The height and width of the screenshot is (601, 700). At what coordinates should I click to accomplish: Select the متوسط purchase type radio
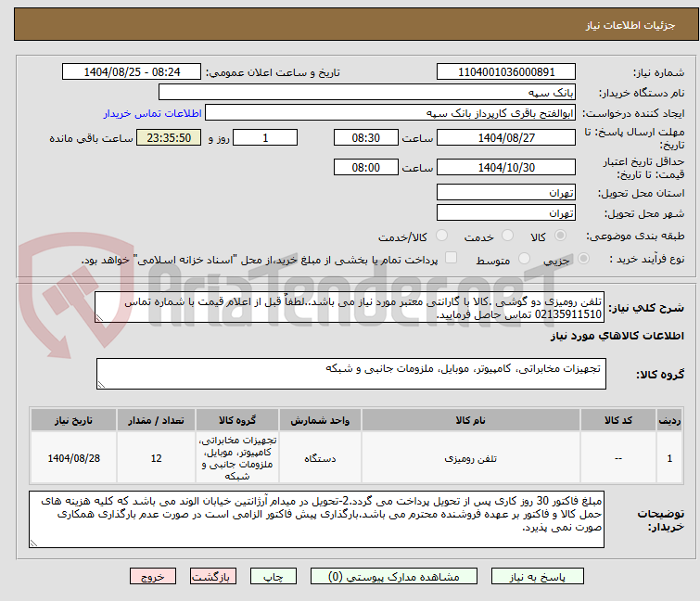524,259
